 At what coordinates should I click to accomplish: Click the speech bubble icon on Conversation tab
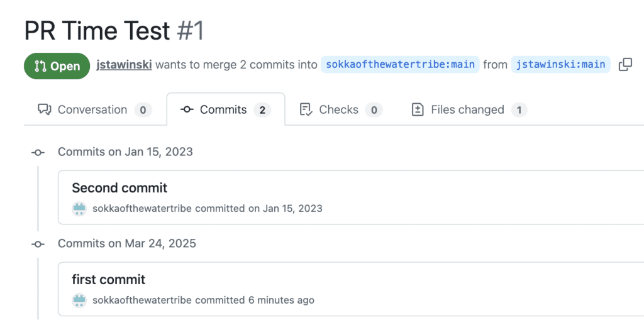tap(44, 110)
